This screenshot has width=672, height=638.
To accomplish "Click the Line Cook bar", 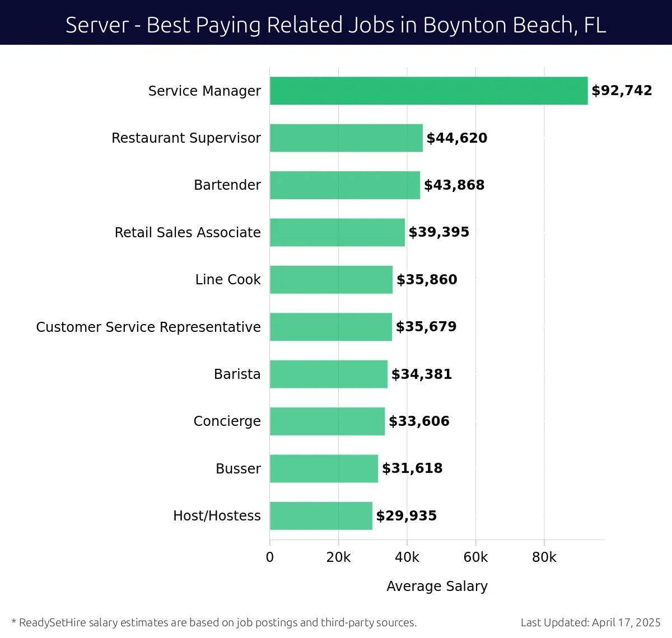I will (331, 280).
